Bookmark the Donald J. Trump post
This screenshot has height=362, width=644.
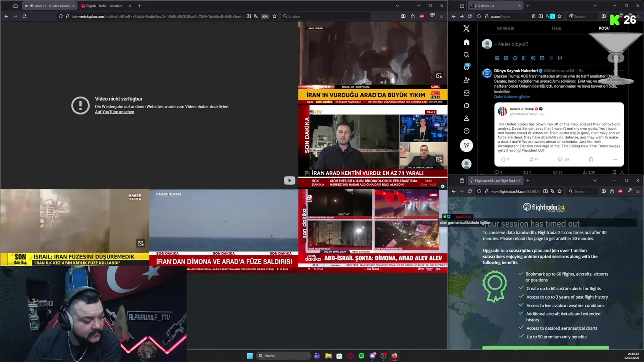pos(591,159)
